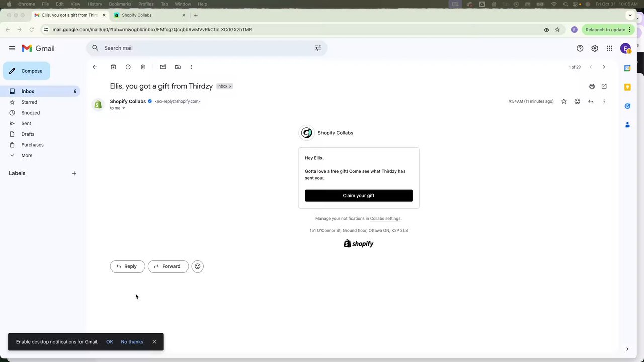The width and height of the screenshot is (644, 362).
Task: Dismiss the notification prompt with X
Action: tap(154, 342)
